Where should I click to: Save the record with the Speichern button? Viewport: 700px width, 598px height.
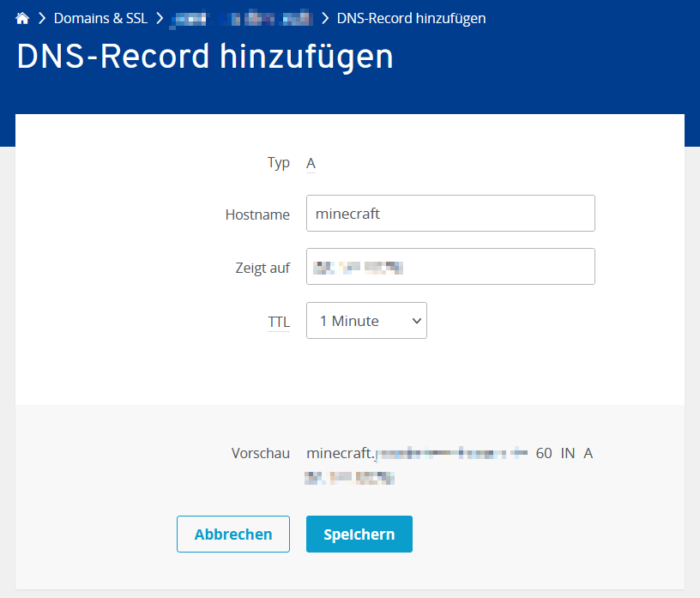[359, 534]
